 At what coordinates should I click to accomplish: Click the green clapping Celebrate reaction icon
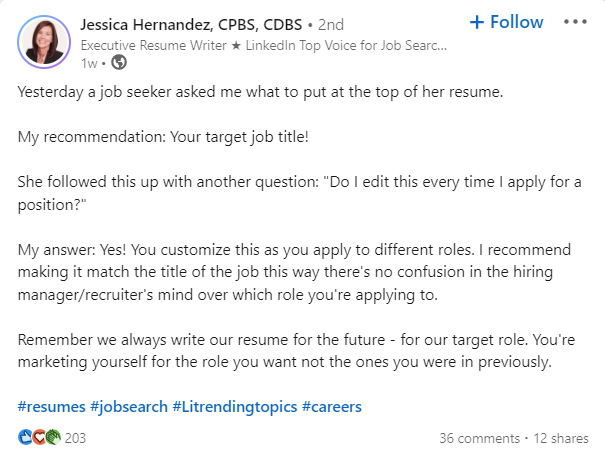coord(52,438)
